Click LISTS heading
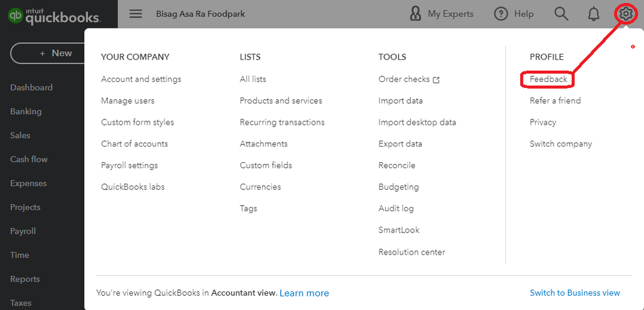The width and height of the screenshot is (644, 310). pos(250,57)
